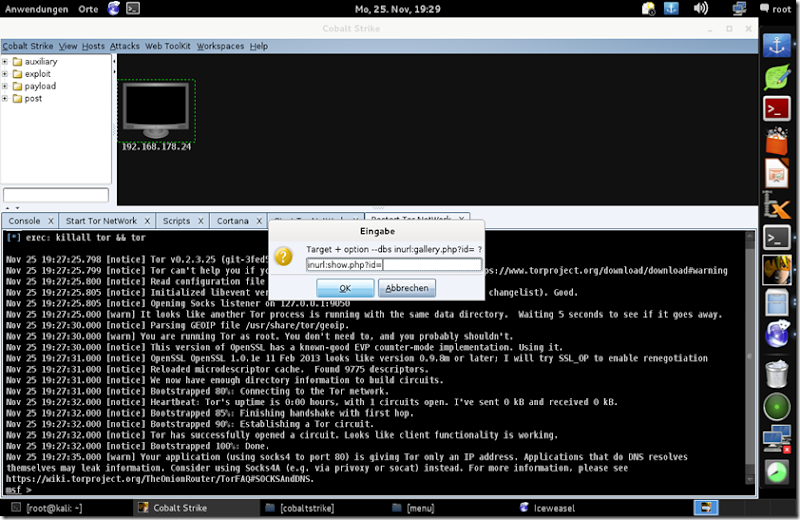The image size is (800, 520).
Task: Close the Scripts tab
Action: click(x=201, y=221)
